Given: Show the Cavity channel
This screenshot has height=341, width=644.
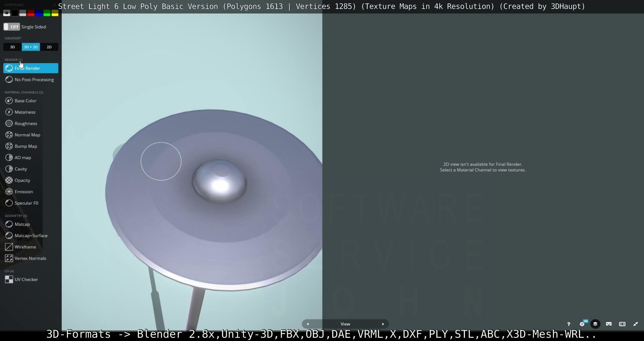Looking at the screenshot, I should (x=31, y=169).
